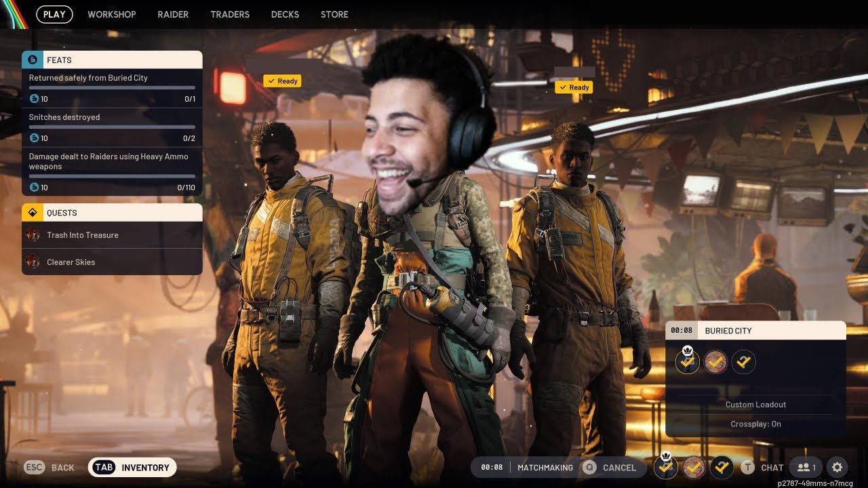Click the 0/110 feat progress value
The width and height of the screenshot is (868, 488).
(186, 187)
